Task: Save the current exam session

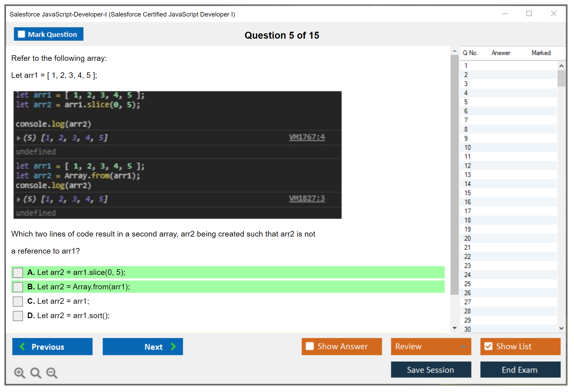Action: click(x=431, y=370)
